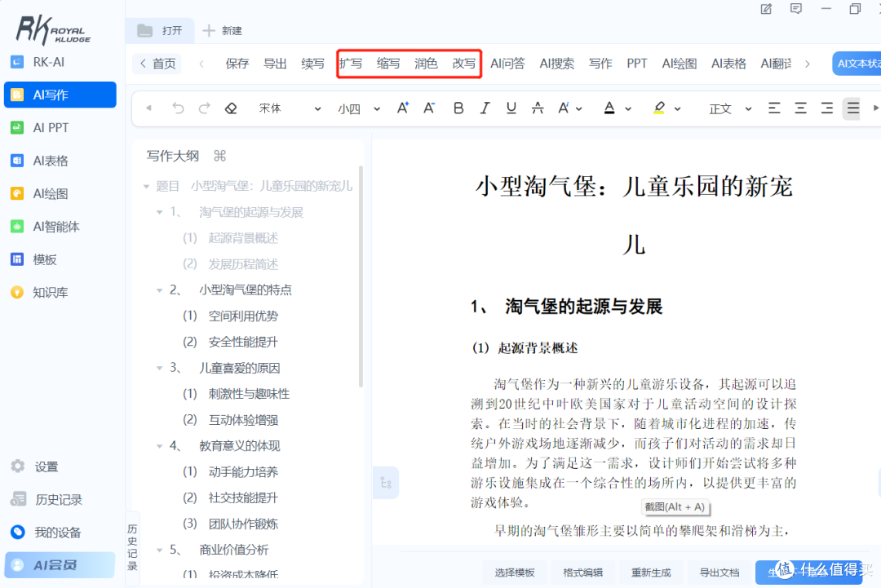Decrease font size icon
Image resolution: width=881 pixels, height=588 pixels.
pos(429,108)
